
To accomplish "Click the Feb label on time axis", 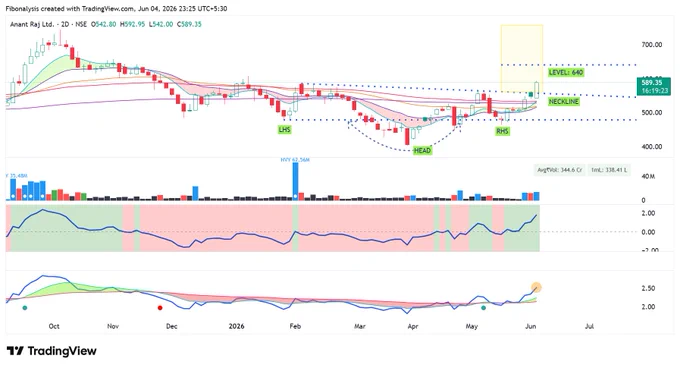I will point(295,326).
